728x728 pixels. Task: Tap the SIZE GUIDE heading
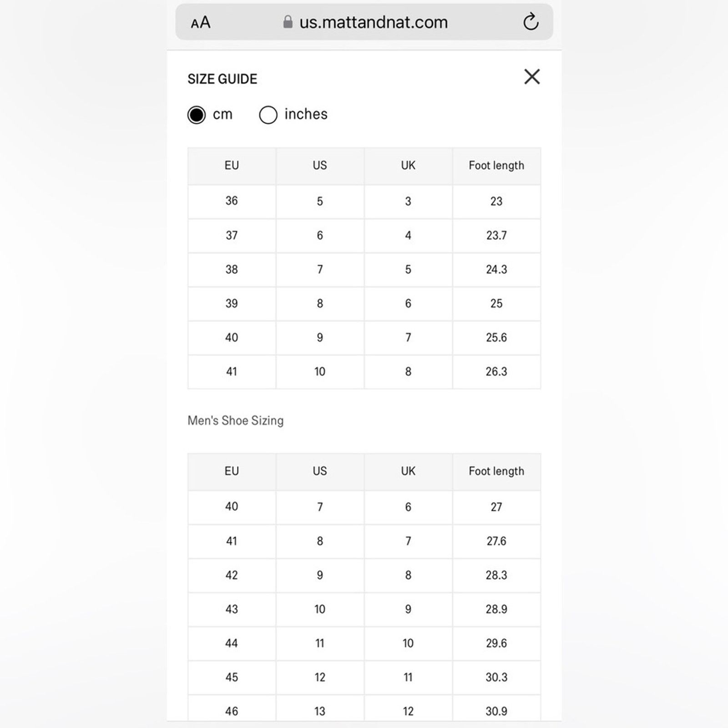click(x=222, y=79)
